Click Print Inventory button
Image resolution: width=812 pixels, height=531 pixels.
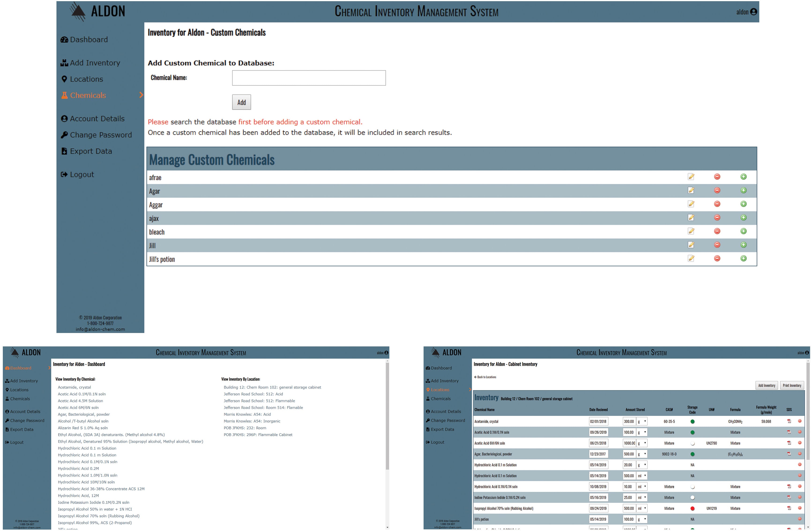[x=792, y=385]
